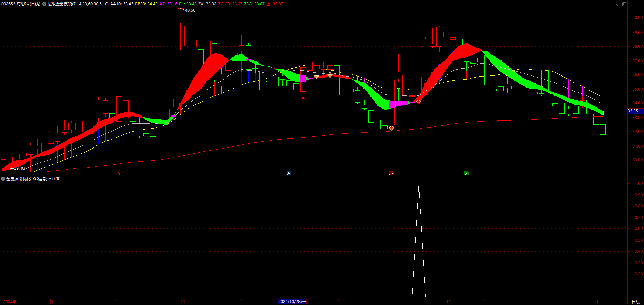Click the red up-arrow buy signal
This screenshot has height=305, width=644.
(x=303, y=98)
